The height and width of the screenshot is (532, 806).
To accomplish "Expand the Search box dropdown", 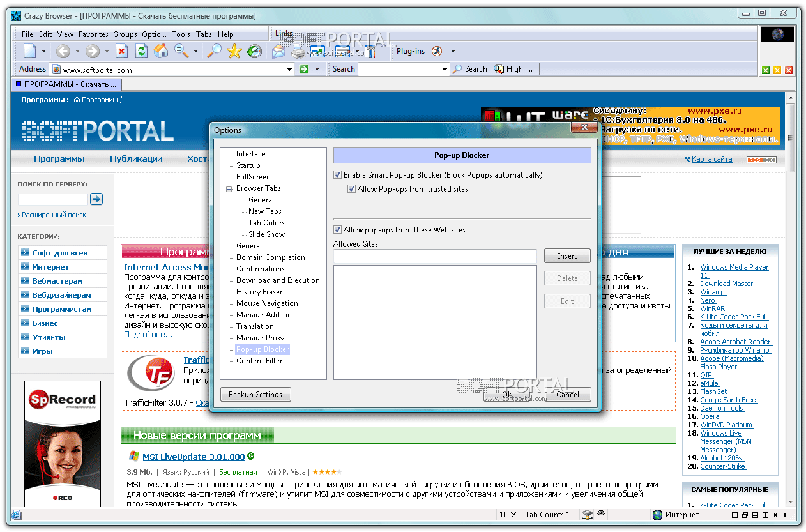I will 445,69.
